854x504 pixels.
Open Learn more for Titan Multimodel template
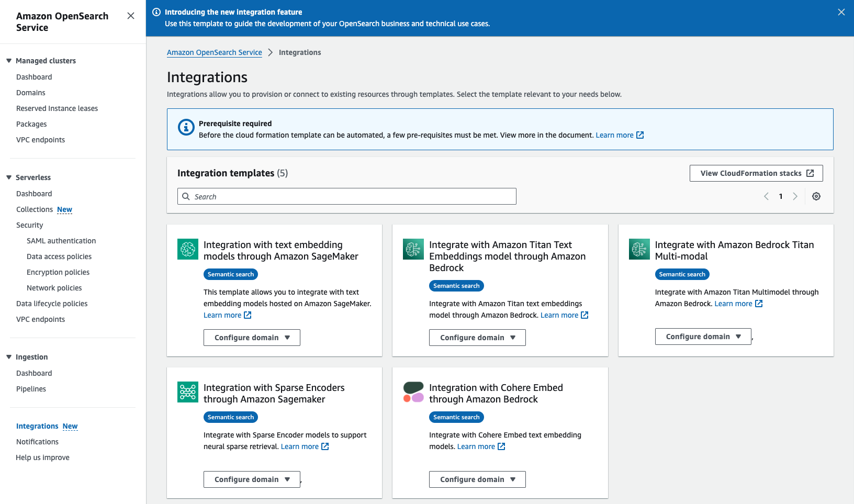(x=738, y=304)
